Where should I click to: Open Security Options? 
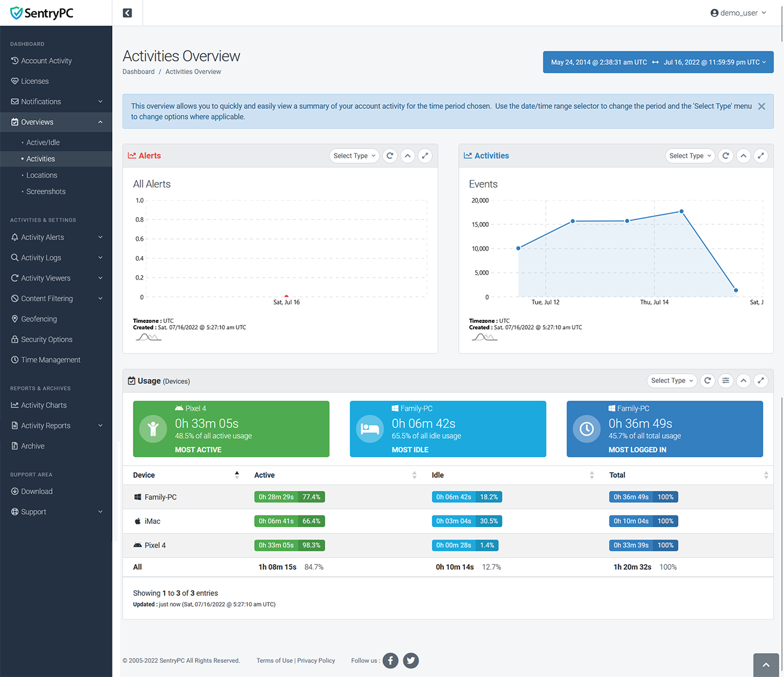[x=56, y=339]
